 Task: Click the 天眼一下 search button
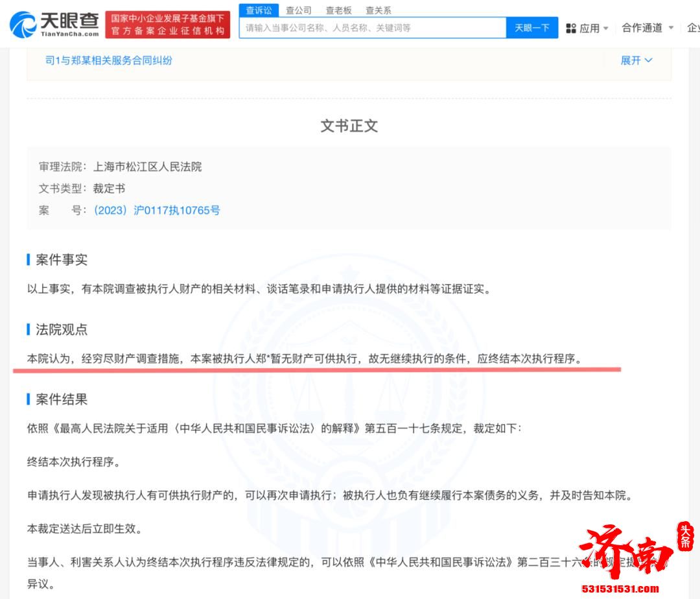coord(531,28)
